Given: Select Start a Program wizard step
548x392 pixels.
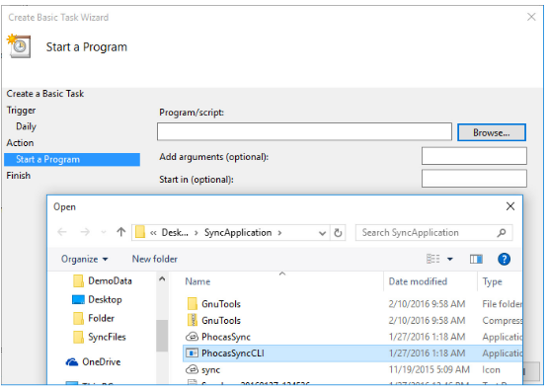Looking at the screenshot, I should click(x=72, y=159).
